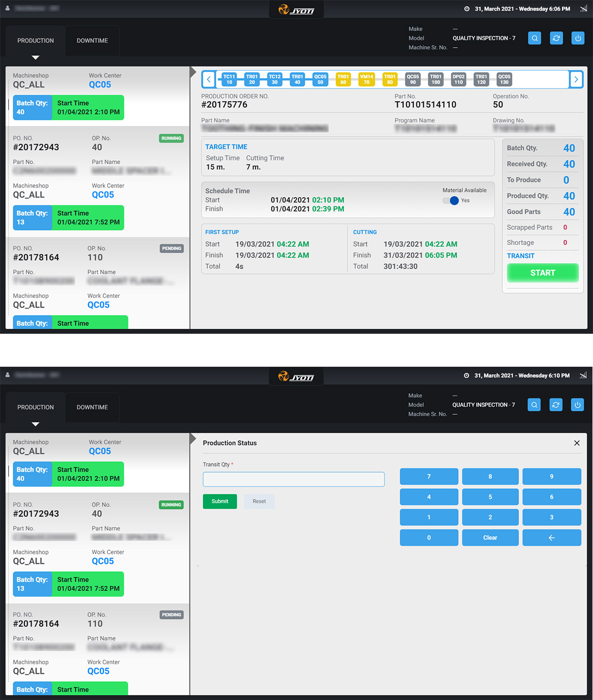Click search icon in the 6:06 PM screen

point(534,38)
